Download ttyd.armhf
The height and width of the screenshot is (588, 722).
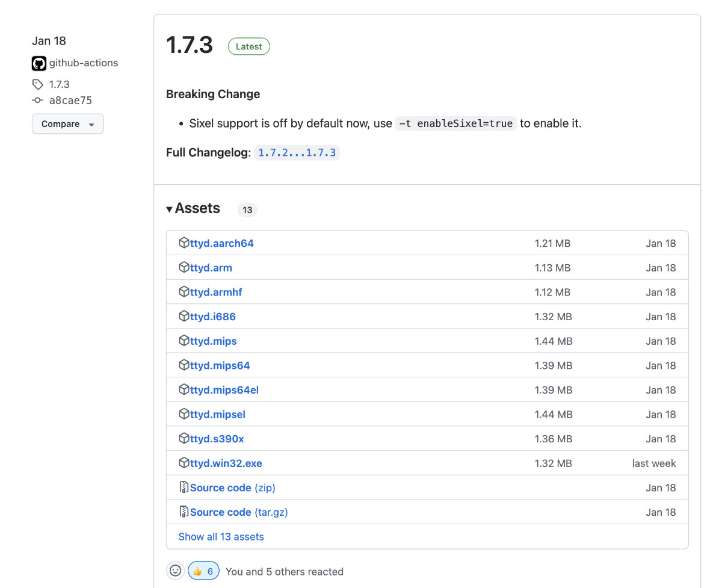[x=216, y=292]
